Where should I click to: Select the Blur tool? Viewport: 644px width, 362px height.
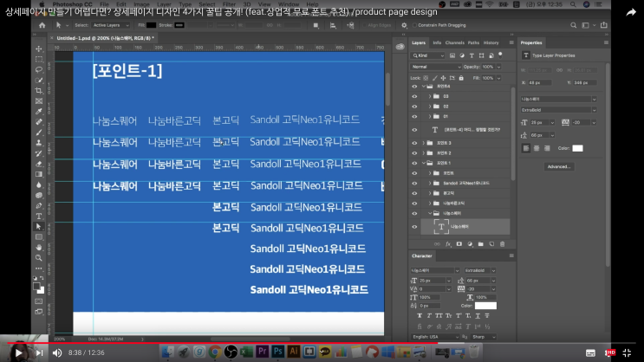click(x=39, y=184)
